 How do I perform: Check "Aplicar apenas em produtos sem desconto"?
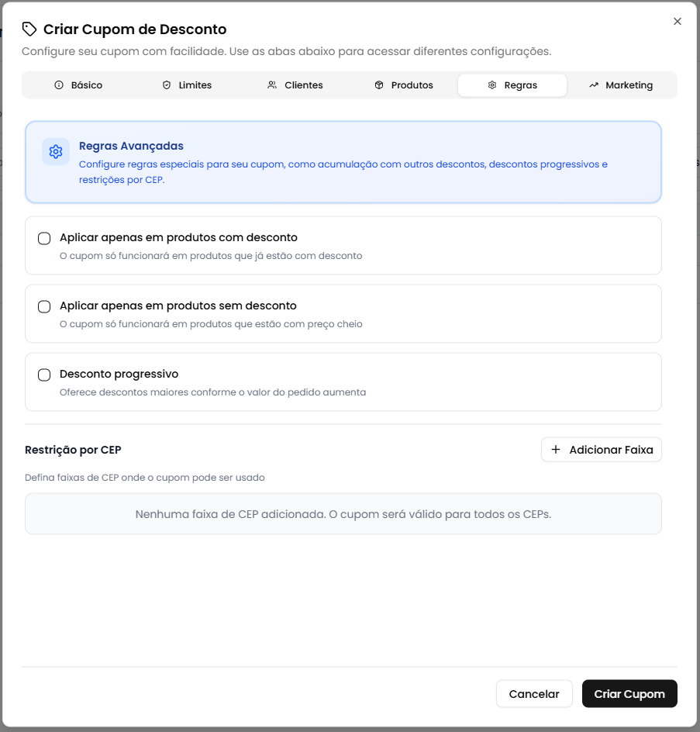click(44, 306)
